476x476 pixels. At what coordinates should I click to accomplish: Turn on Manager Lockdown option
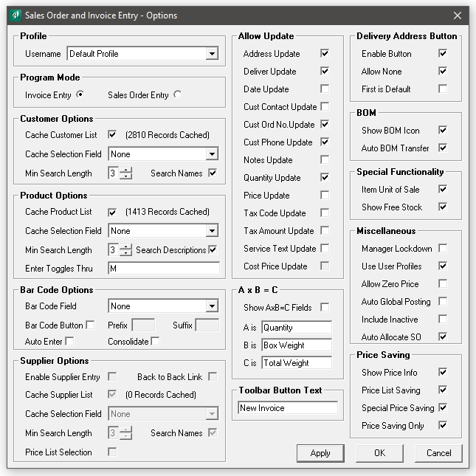[443, 249]
